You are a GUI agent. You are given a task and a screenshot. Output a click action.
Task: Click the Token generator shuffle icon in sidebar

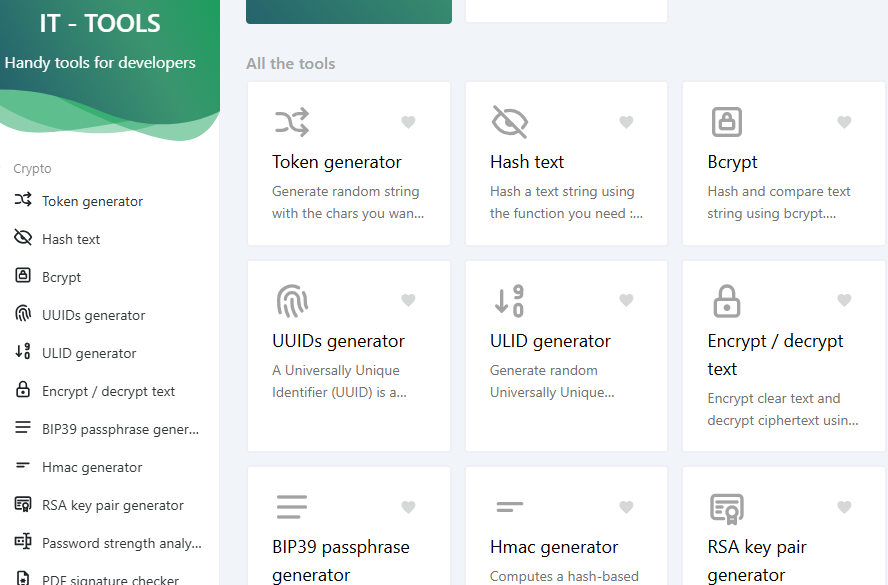click(x=23, y=200)
